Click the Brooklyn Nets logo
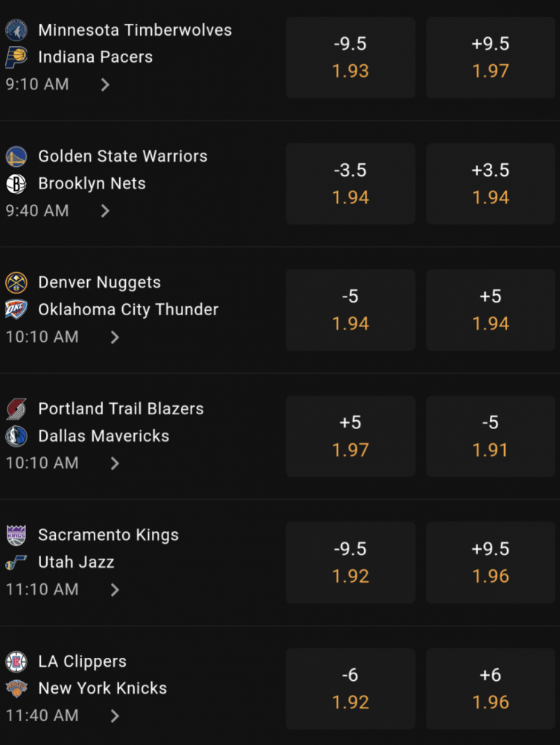This screenshot has height=745, width=560. (x=16, y=183)
